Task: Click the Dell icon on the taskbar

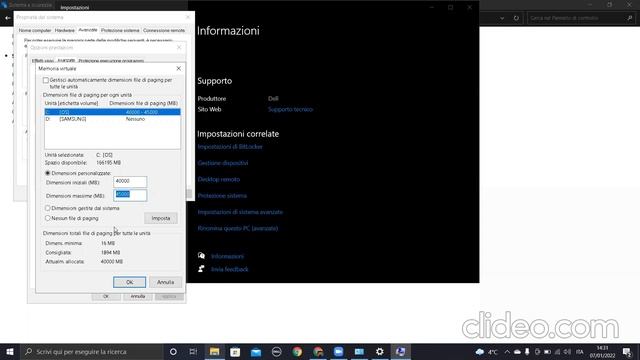Action: coord(277,351)
